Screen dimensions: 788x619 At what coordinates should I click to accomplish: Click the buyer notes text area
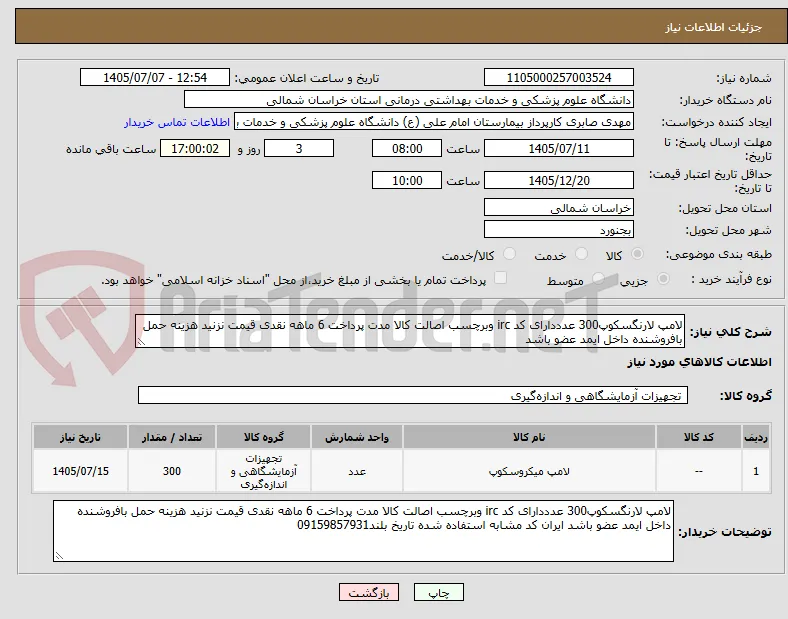[x=363, y=531]
